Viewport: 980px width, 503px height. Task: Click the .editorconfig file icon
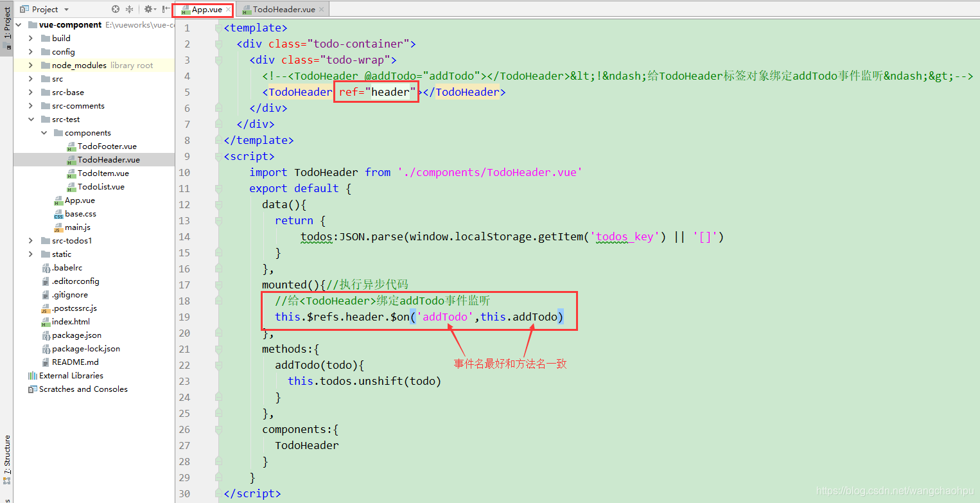click(46, 281)
